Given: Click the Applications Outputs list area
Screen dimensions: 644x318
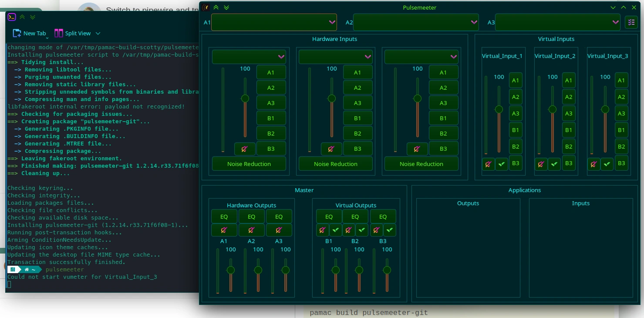Looking at the screenshot, I should (x=468, y=248).
